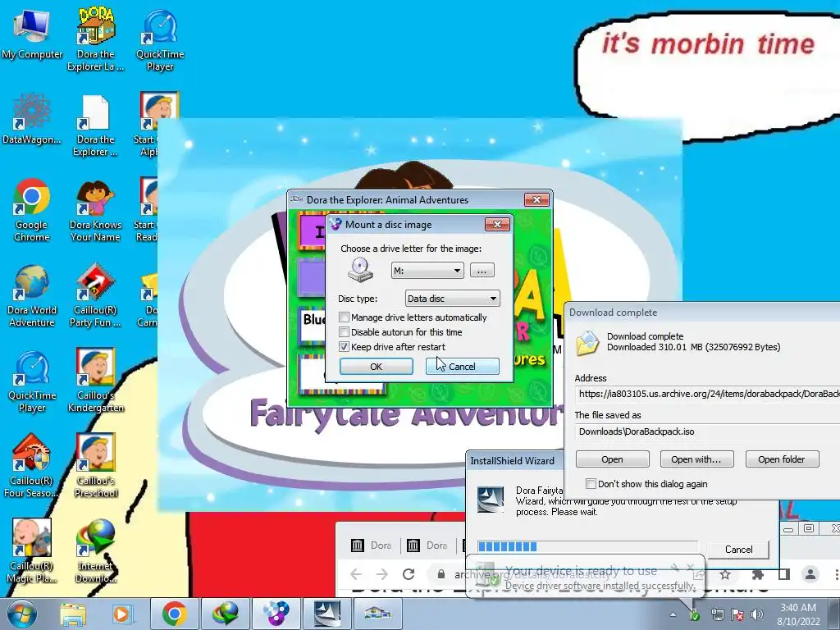Screen dimensions: 840x630
Task: Bookmark this page with the star icon
Action: 725,575
